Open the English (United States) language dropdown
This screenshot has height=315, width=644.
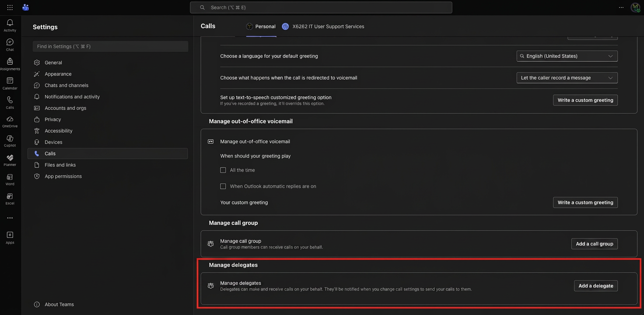[x=567, y=56]
